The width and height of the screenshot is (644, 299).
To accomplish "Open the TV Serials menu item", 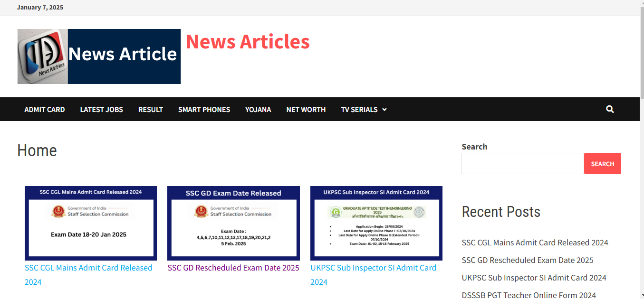I will (359, 109).
